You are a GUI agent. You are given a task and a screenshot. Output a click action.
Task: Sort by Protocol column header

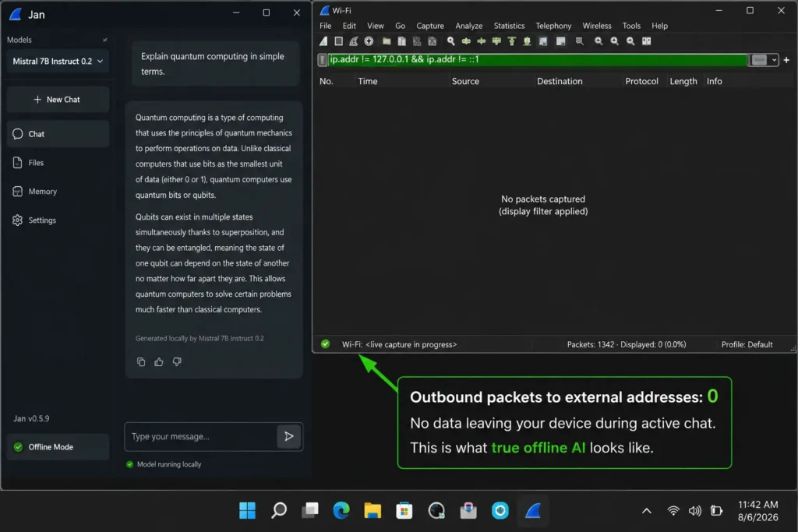coord(641,81)
